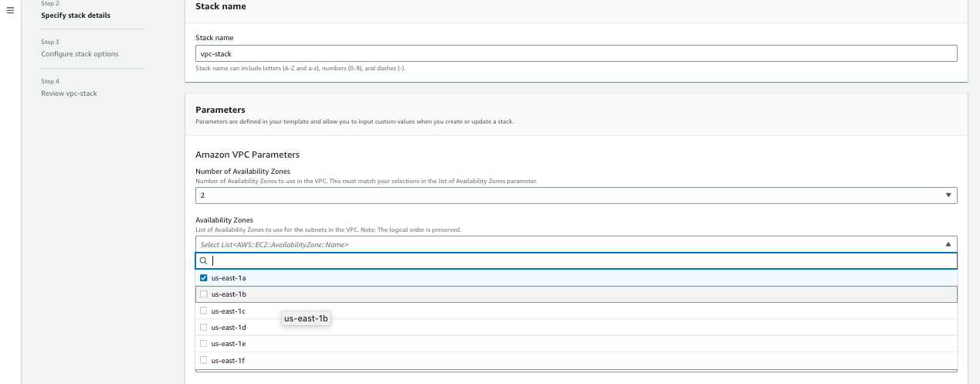Enable the us-east-1c checkbox
Viewport: 980px width, 384px height.
click(x=204, y=311)
